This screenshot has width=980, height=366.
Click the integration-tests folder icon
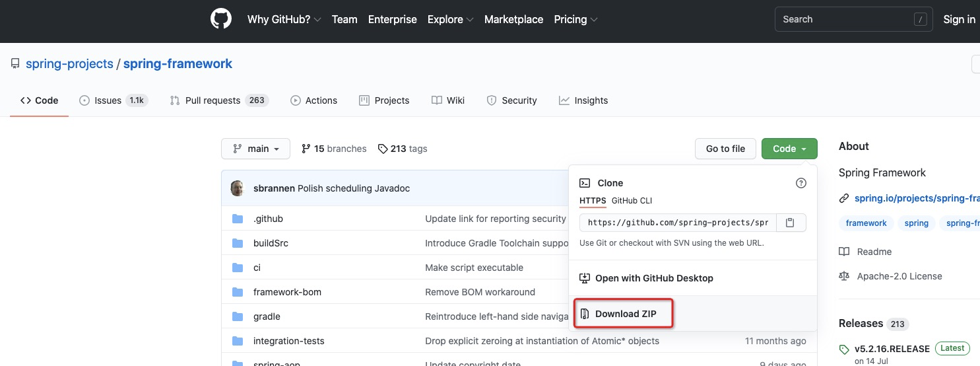[238, 341]
